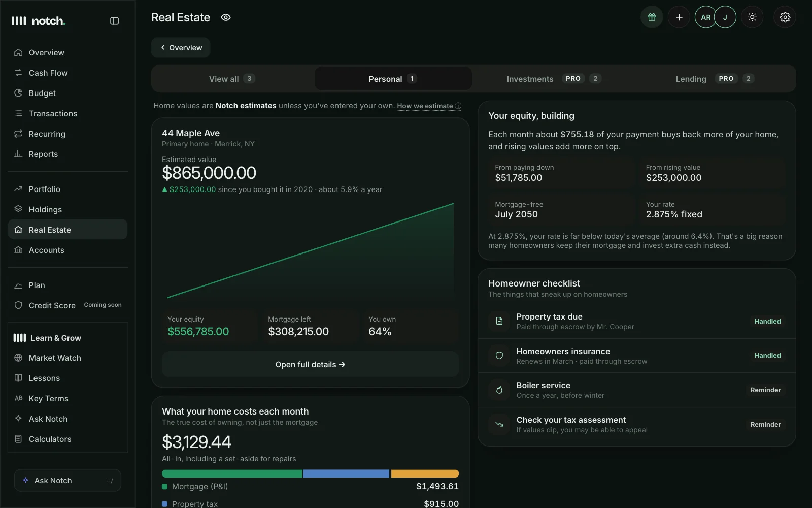Click tax assessment trend-down icon
Viewport: 812px width, 508px height.
click(x=499, y=424)
